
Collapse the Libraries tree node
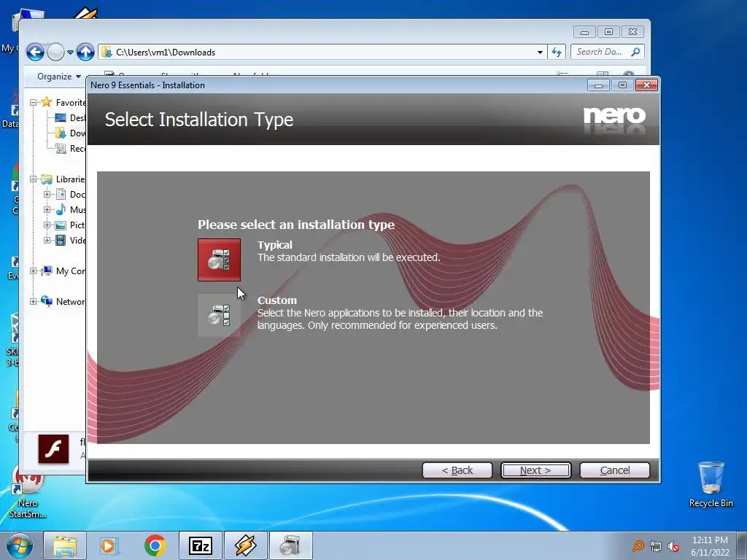pyautogui.click(x=33, y=179)
